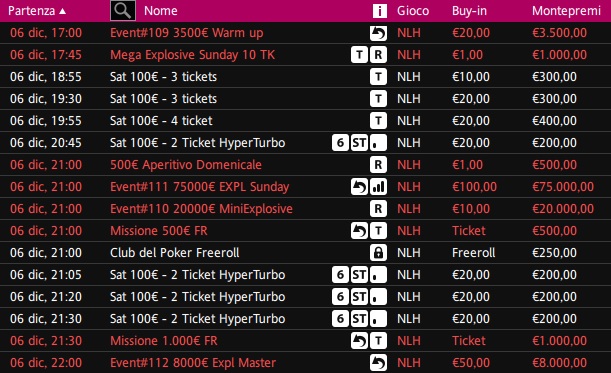Open Event#112 8000€ Expl Master tournament
This screenshot has height=373, width=611.
pos(193,363)
